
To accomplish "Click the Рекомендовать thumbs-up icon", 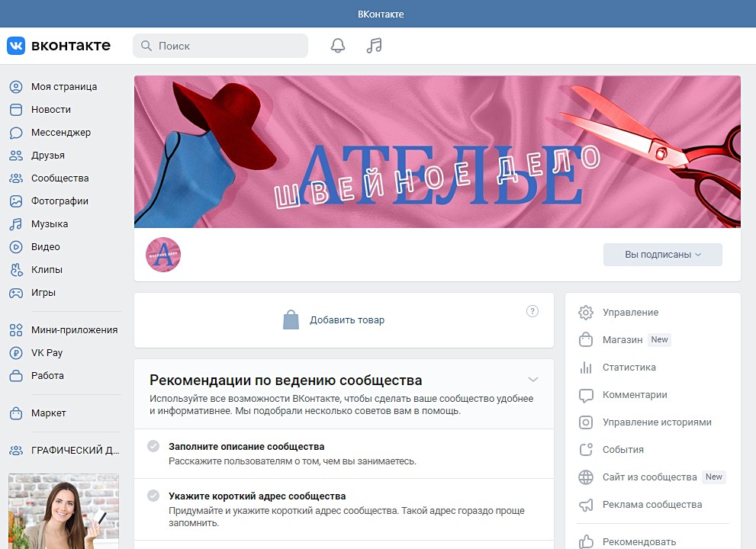I will pos(586,542).
